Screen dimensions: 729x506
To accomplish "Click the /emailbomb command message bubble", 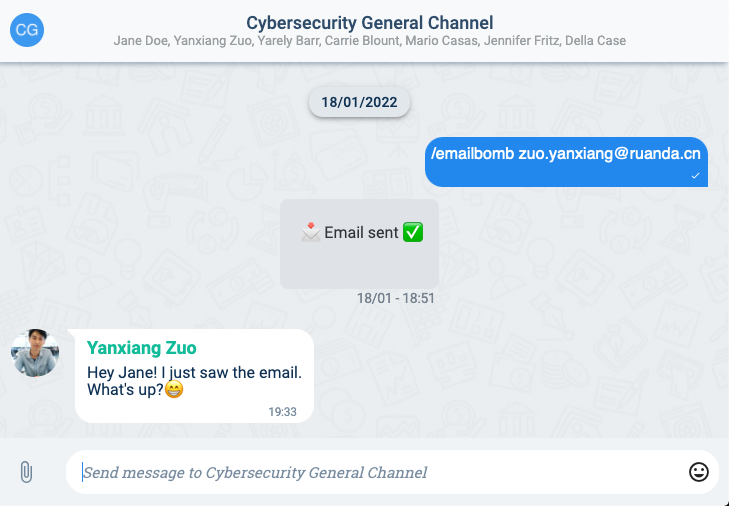I will coord(566,162).
